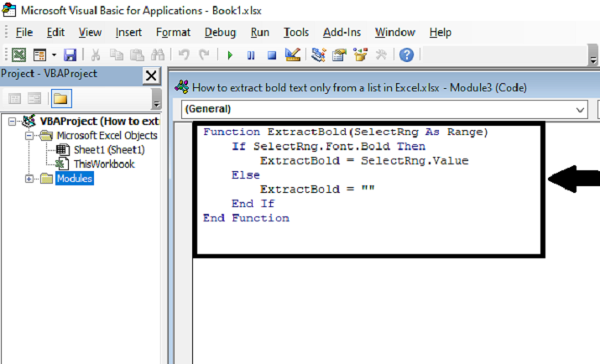Run the macro with green play icon

(230, 55)
